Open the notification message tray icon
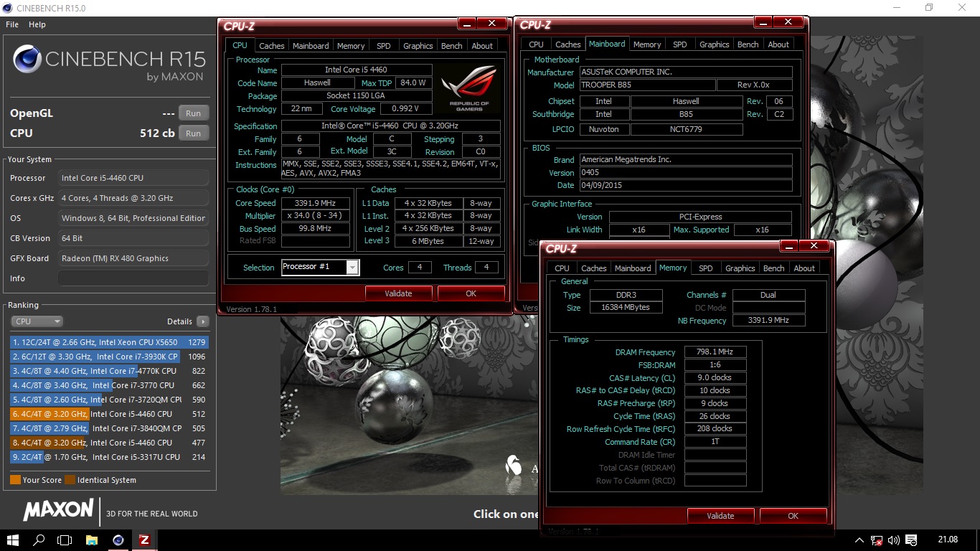 (x=912, y=540)
